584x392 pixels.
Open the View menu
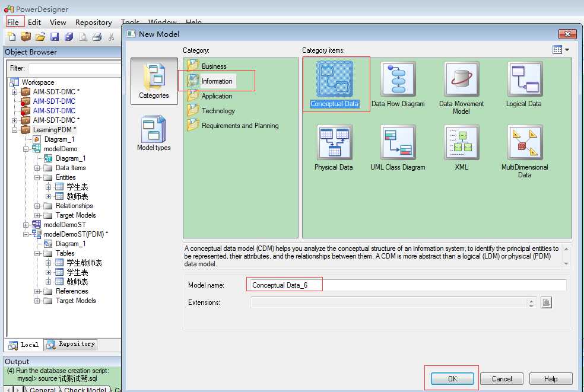[x=58, y=22]
